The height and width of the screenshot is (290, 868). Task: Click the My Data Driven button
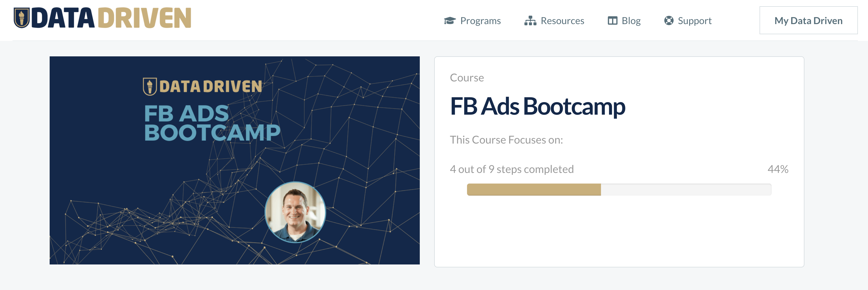tap(808, 20)
